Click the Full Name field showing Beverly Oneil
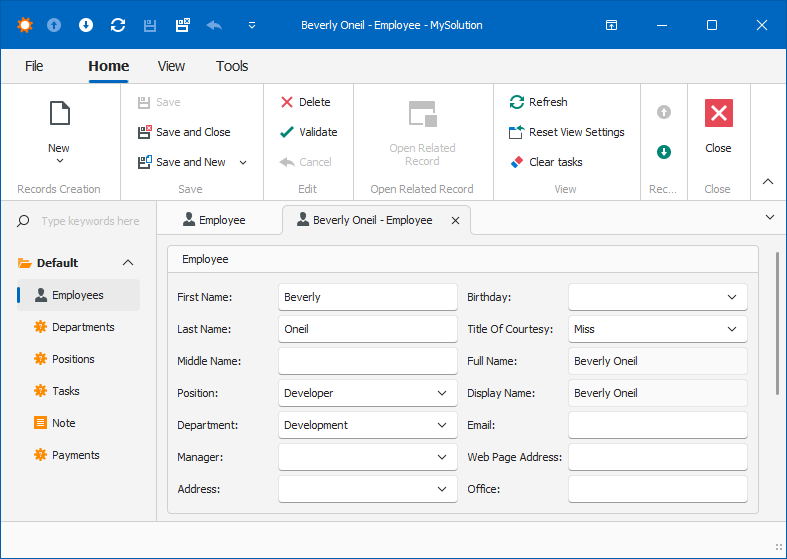Screen dimensions: 787x559 pos(658,361)
